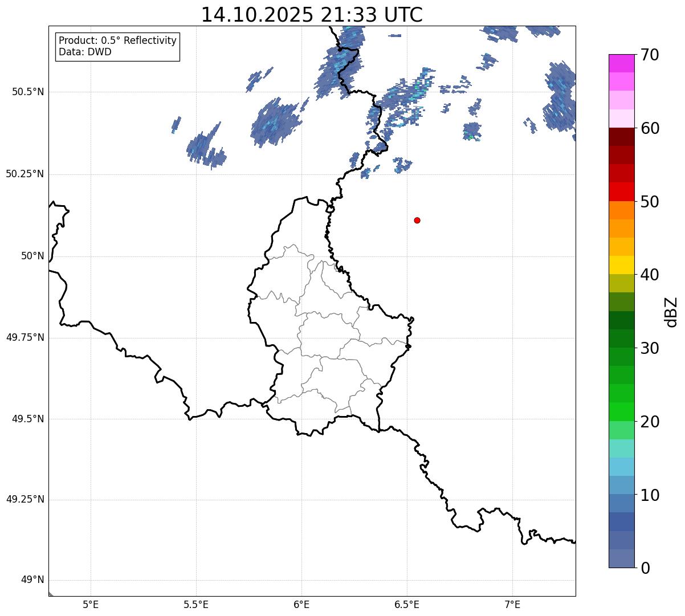This screenshot has width=685, height=616.
Task: Click the '50.5°N' latitude label
Action: pos(28,92)
